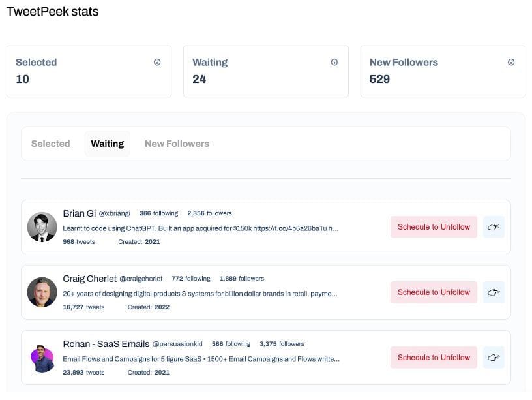Click Rohan's profile avatar
This screenshot has width=532, height=400.
tap(42, 358)
